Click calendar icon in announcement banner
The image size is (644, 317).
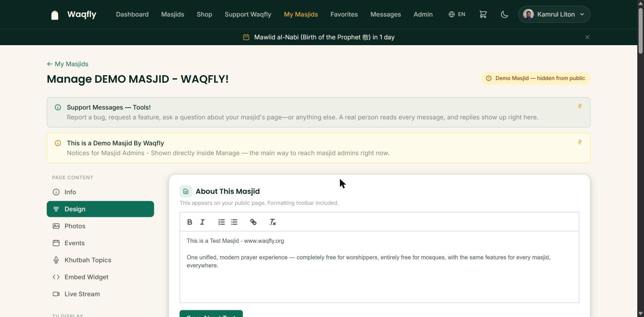pyautogui.click(x=246, y=37)
